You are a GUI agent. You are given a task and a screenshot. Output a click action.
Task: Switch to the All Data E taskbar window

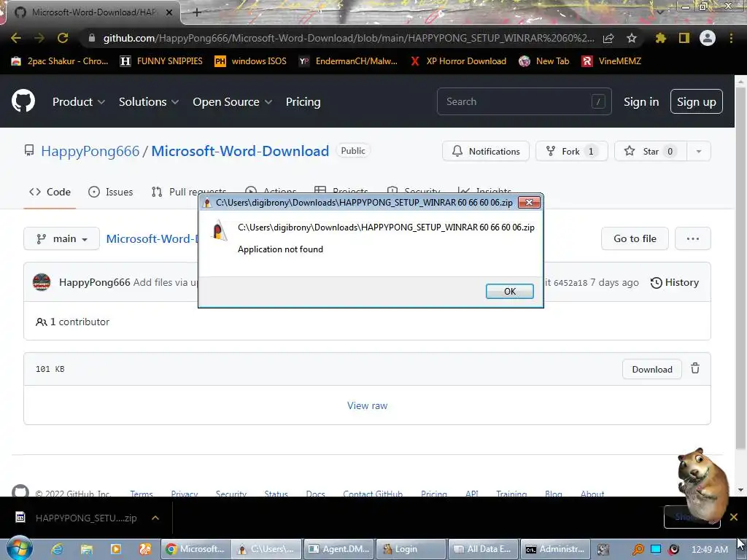point(483,549)
